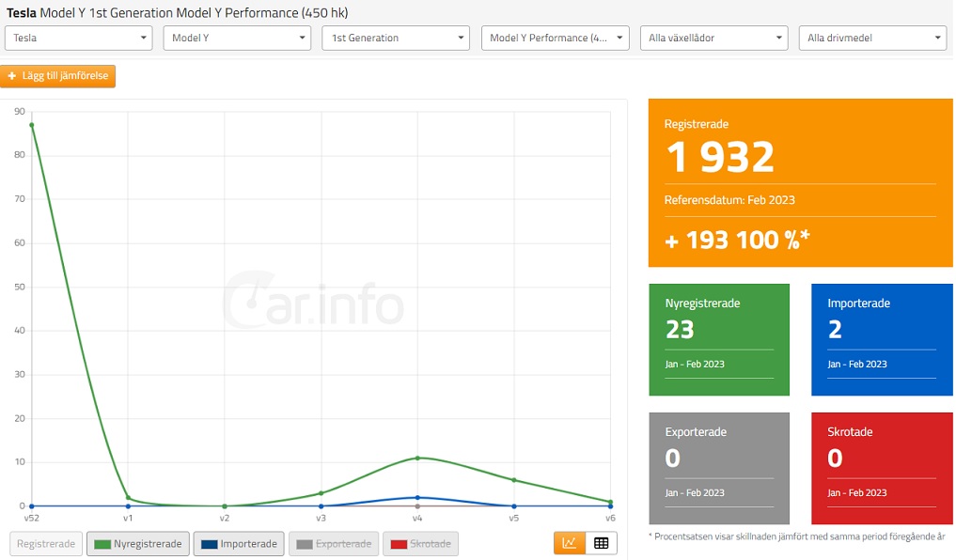The image size is (956, 560).
Task: Enable the Skrotade series
Action: [420, 544]
